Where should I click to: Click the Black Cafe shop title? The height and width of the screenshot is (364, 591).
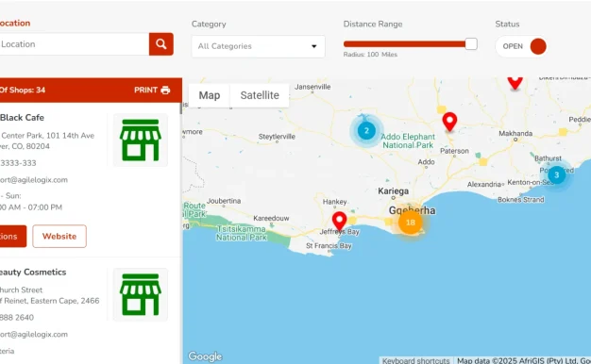tap(22, 118)
